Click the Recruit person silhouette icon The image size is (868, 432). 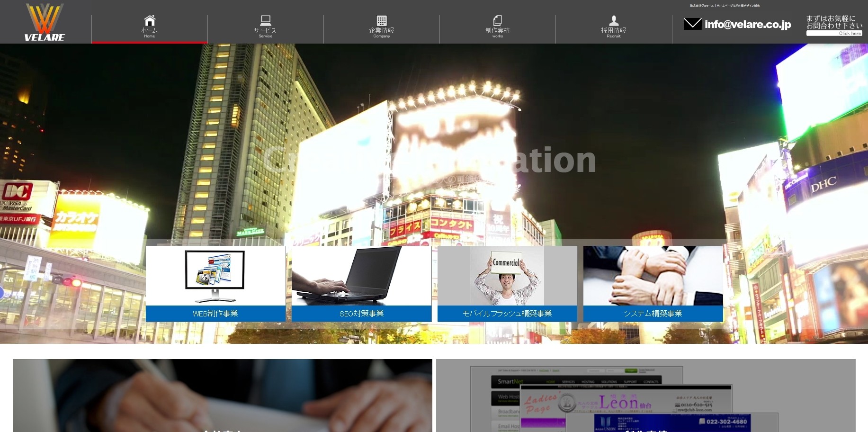pos(614,20)
